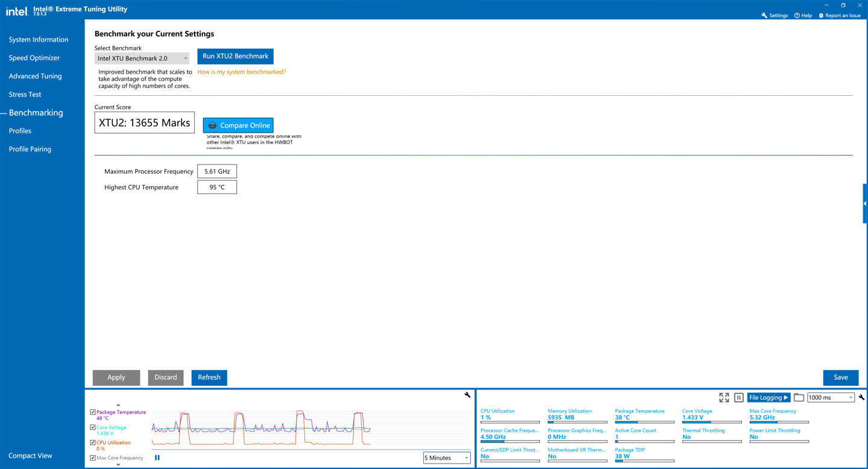Click the Discard button
This screenshot has height=469, width=868.
(166, 377)
